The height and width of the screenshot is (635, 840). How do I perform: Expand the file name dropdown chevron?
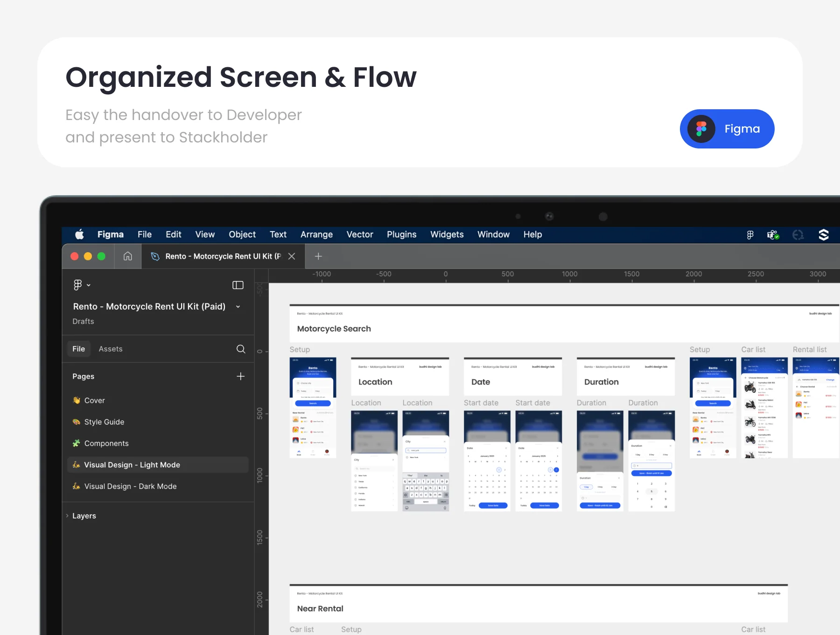(238, 307)
